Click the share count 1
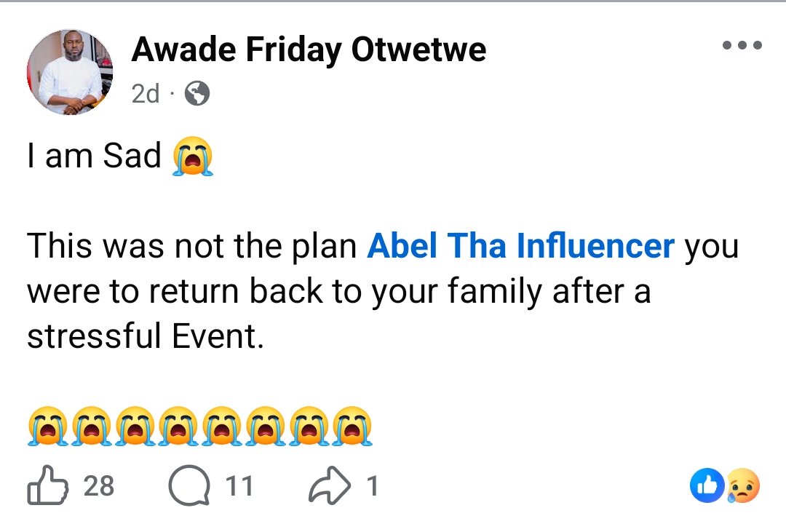786x532 pixels. pyautogui.click(x=372, y=486)
